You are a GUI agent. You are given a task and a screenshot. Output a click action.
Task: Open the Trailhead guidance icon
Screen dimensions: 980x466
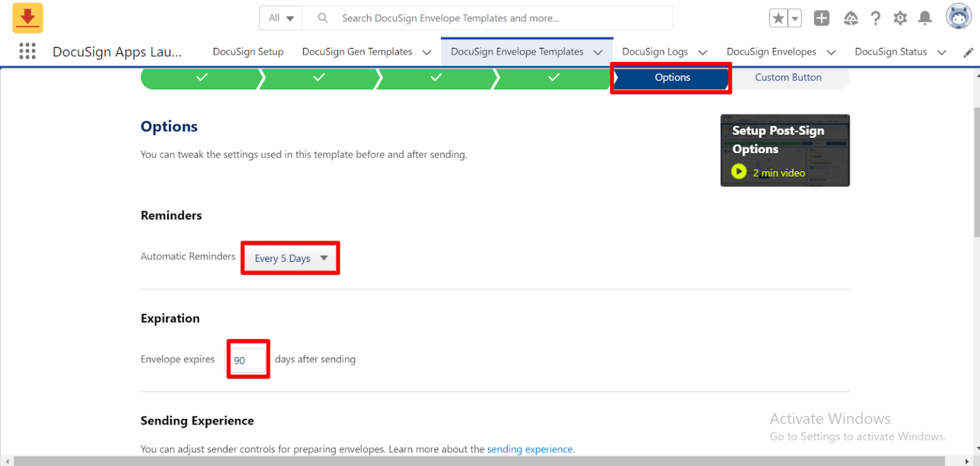coord(850,19)
